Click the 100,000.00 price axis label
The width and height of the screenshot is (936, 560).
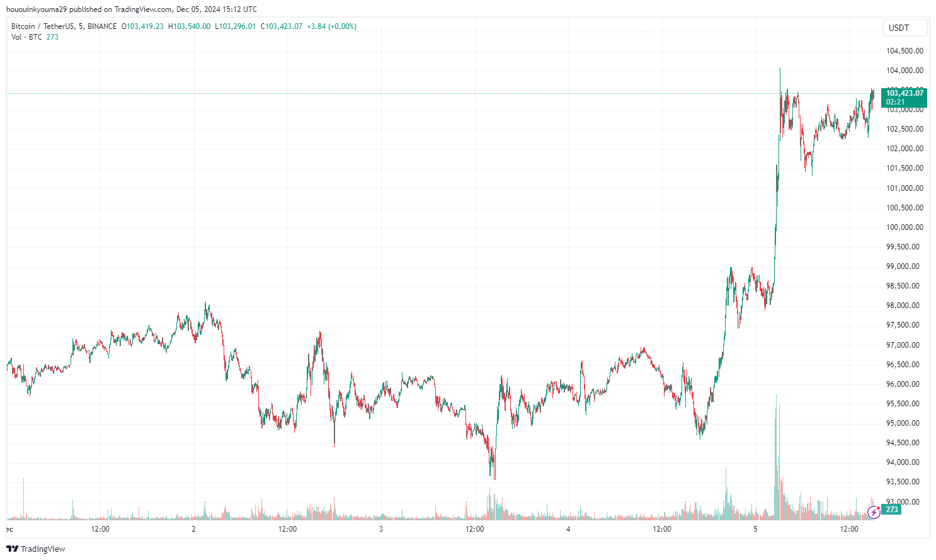[x=905, y=227]
